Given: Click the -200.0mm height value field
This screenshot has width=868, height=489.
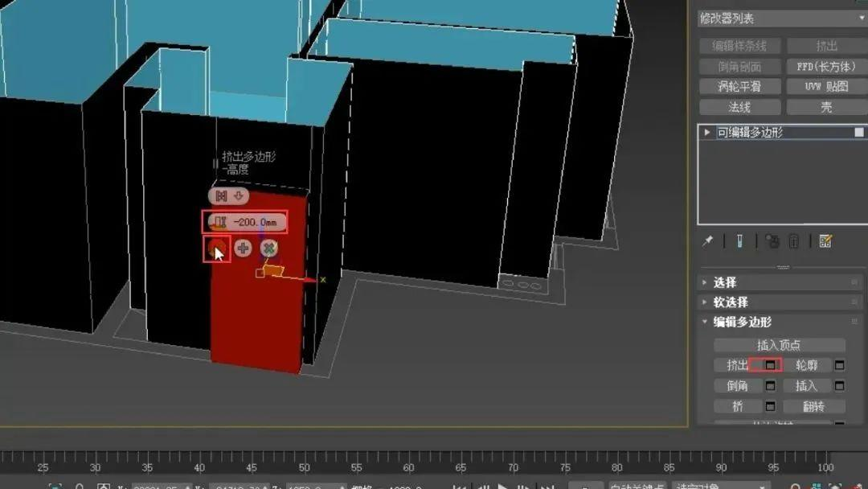Looking at the screenshot, I should coord(256,222).
